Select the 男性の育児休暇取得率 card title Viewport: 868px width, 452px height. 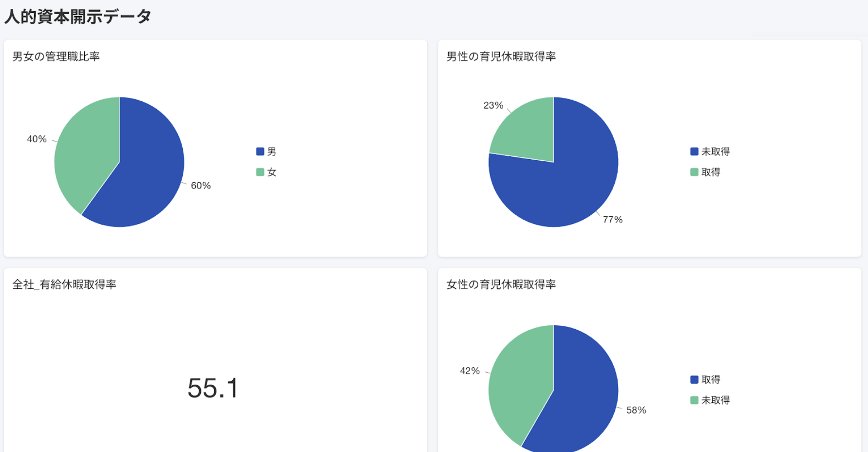501,56
